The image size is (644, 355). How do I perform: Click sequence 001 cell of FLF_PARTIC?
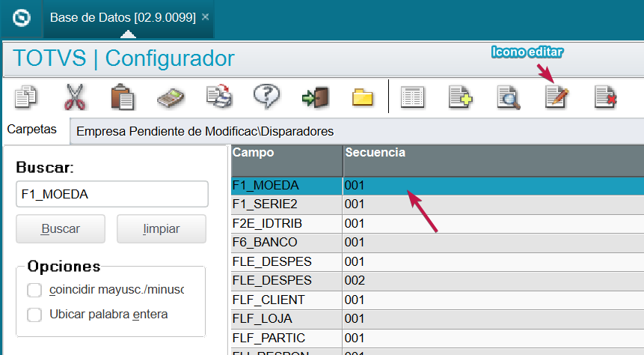[494, 338]
